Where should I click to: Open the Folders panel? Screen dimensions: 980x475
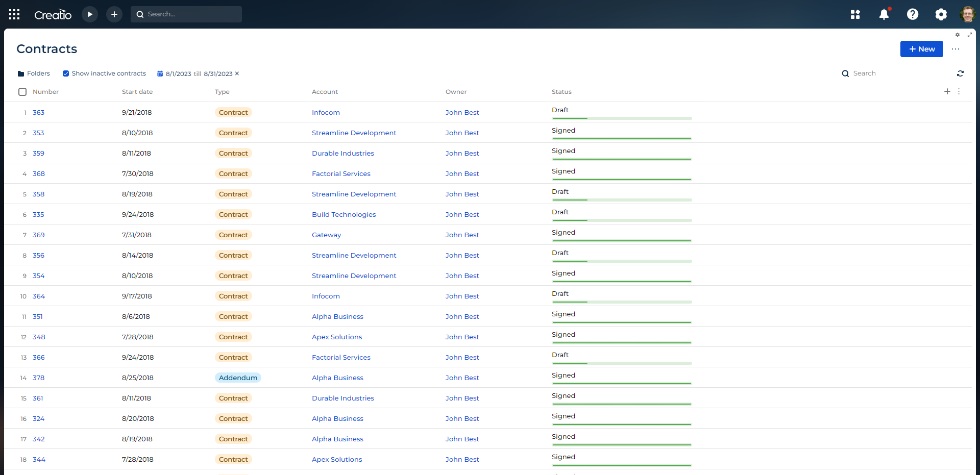click(34, 73)
